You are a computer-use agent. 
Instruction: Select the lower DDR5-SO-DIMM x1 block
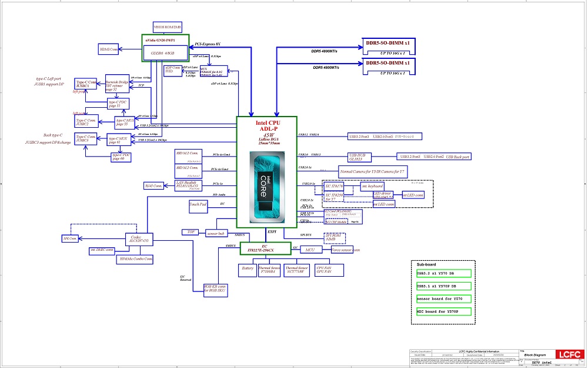[x=389, y=67]
